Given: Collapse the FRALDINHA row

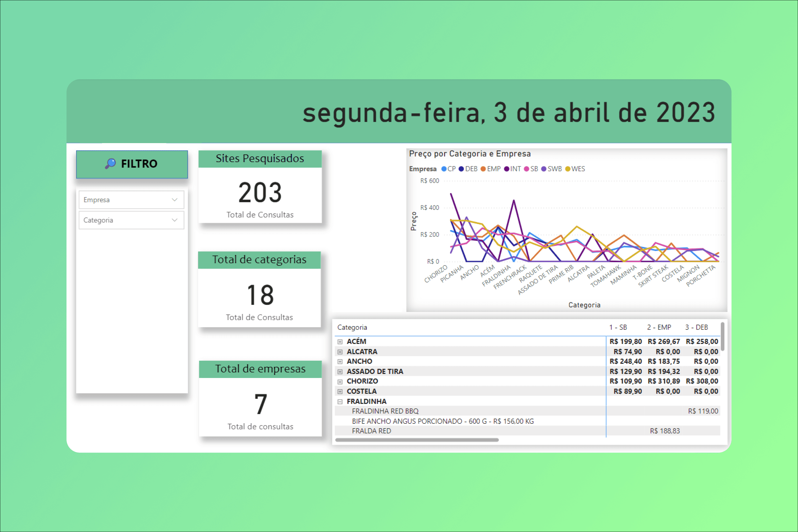Looking at the screenshot, I should point(340,402).
